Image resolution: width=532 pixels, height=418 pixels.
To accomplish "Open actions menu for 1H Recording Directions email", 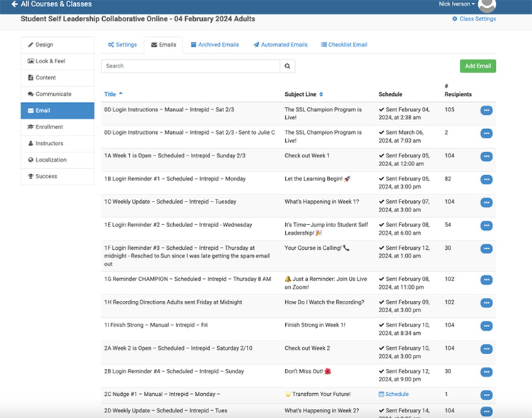I will click(x=486, y=303).
